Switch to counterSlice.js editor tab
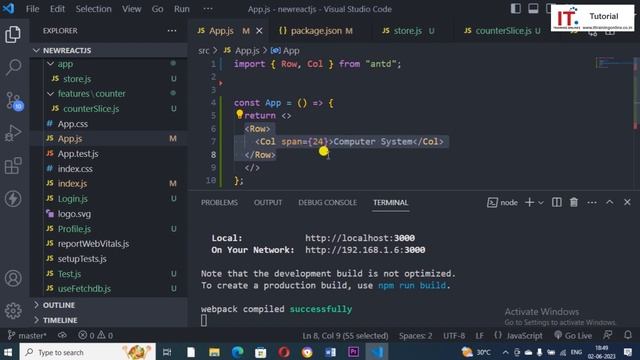Image resolution: width=640 pixels, height=360 pixels. (x=504, y=31)
